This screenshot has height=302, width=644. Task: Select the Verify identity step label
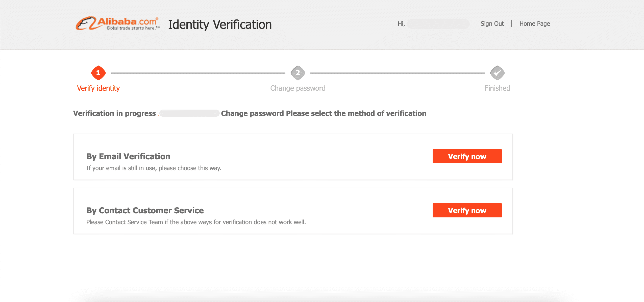click(x=98, y=88)
